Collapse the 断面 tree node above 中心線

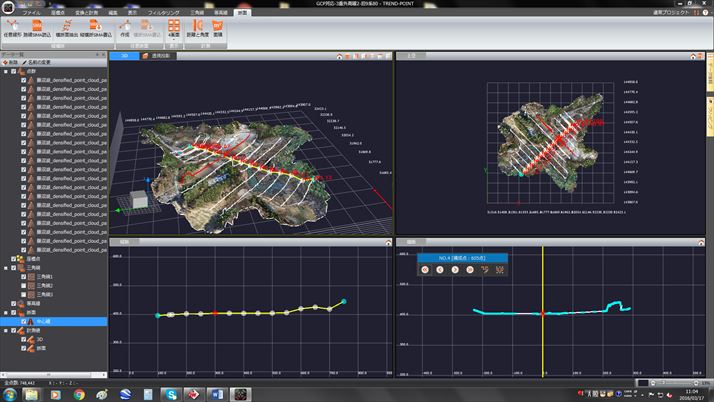(x=6, y=313)
